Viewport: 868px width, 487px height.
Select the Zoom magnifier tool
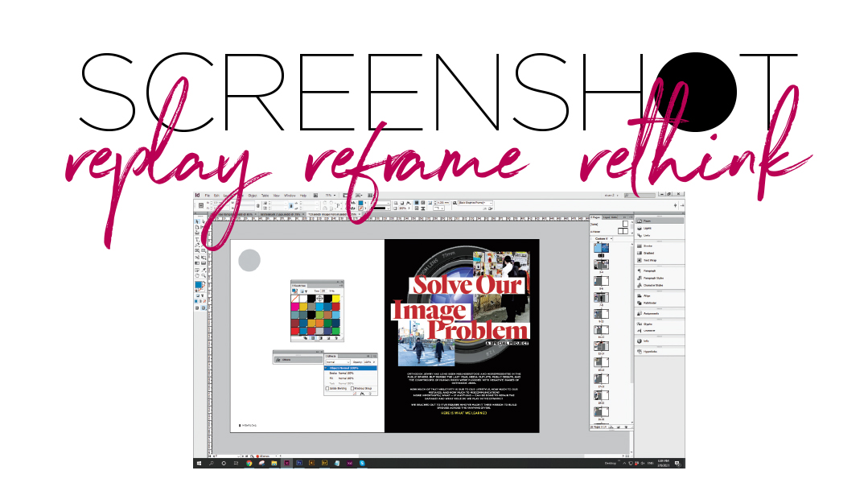point(204,275)
